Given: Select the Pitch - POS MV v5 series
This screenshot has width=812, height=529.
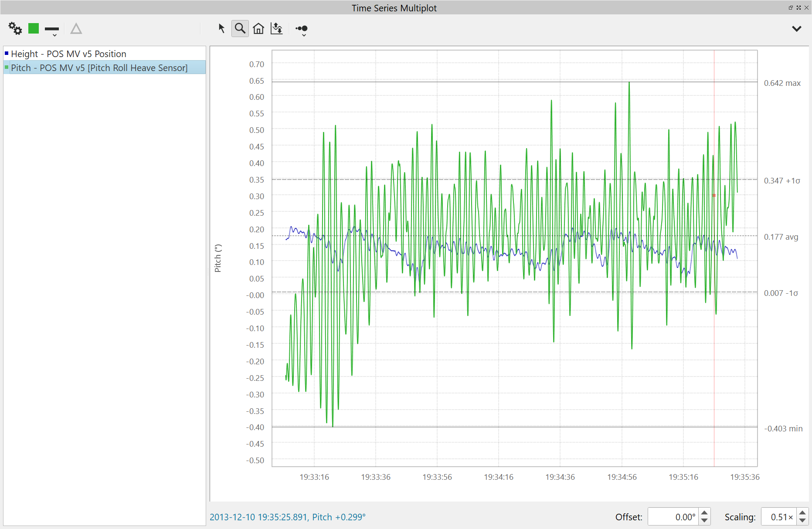Looking at the screenshot, I should tap(99, 68).
